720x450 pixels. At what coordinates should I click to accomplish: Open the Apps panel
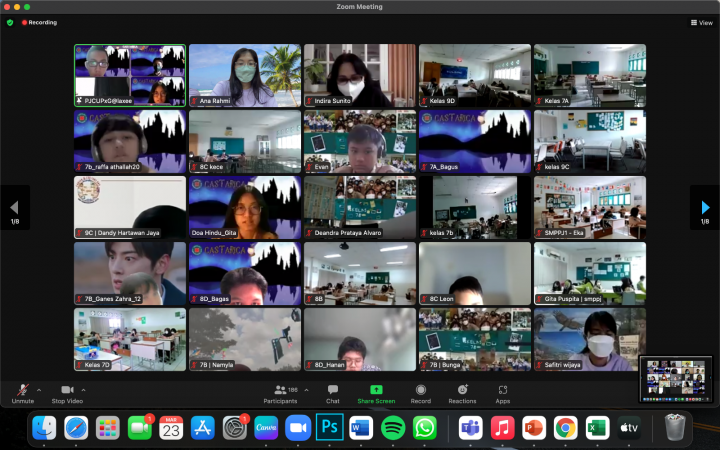tap(502, 389)
